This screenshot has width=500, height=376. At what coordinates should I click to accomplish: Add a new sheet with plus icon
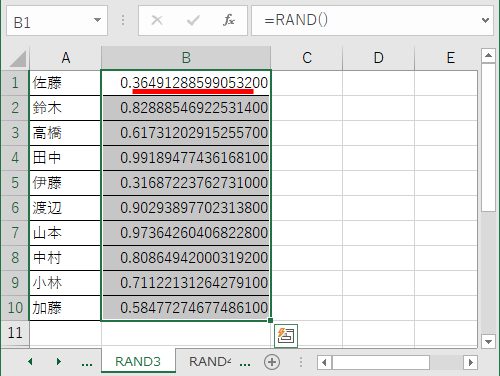tap(272, 362)
